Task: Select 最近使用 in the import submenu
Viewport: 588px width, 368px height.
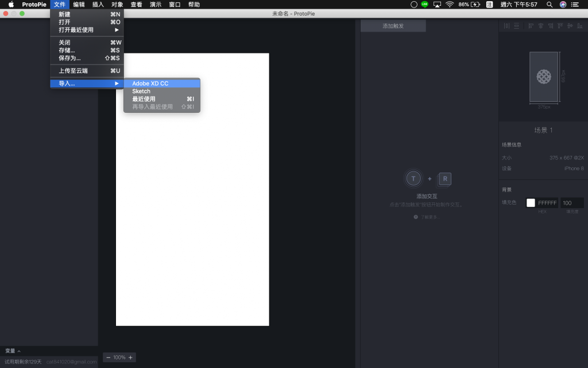Action: pos(162,99)
